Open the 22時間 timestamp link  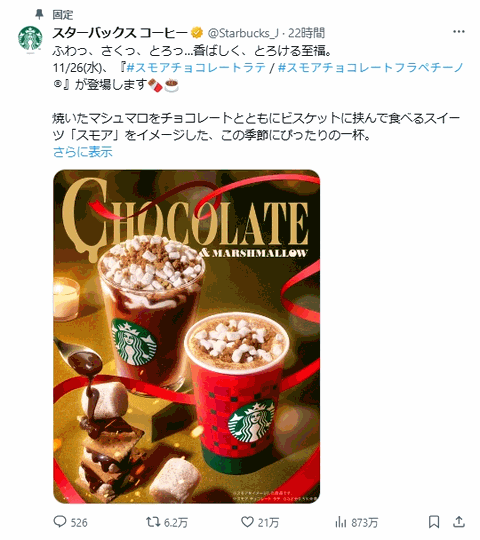click(306, 33)
